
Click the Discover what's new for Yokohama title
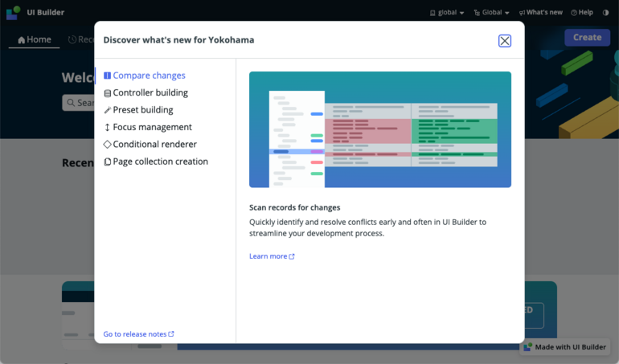click(x=178, y=40)
